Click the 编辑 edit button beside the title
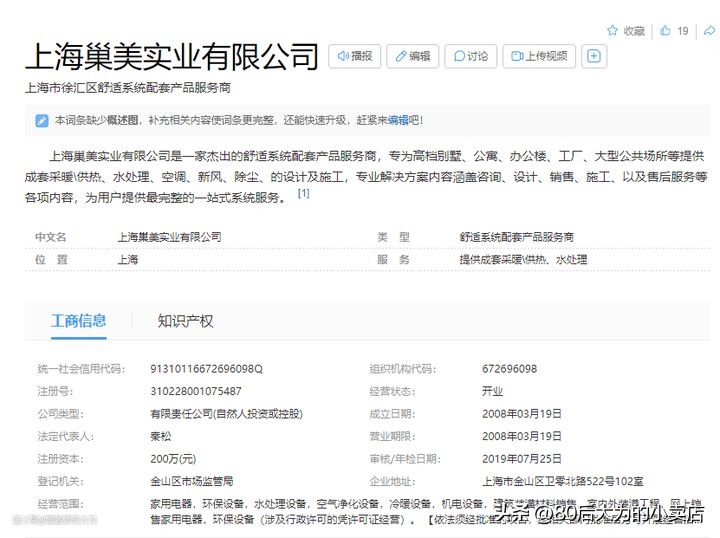This screenshot has width=720, height=538. (x=412, y=56)
